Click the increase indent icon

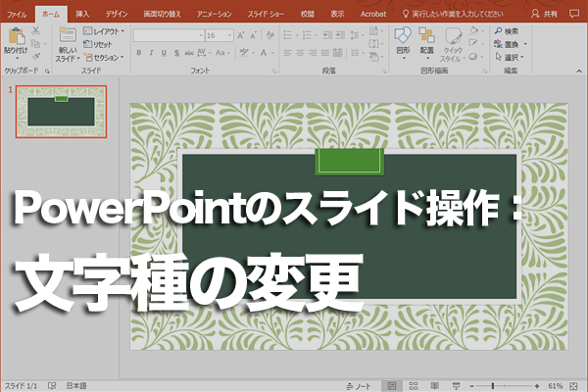(340, 35)
